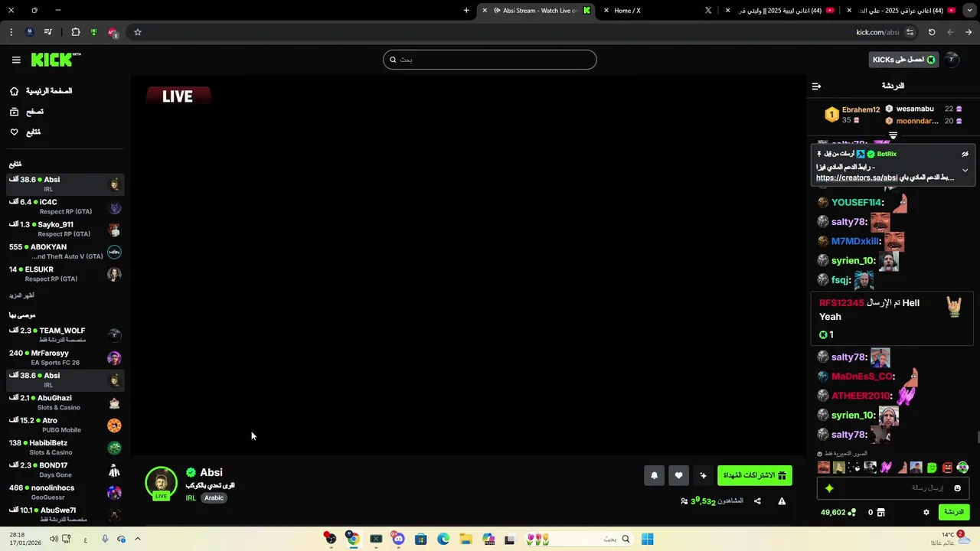Image resolution: width=980 pixels, height=551 pixels.
Task: Open nonolinhocs GeoGuessr channel
Action: click(65, 492)
